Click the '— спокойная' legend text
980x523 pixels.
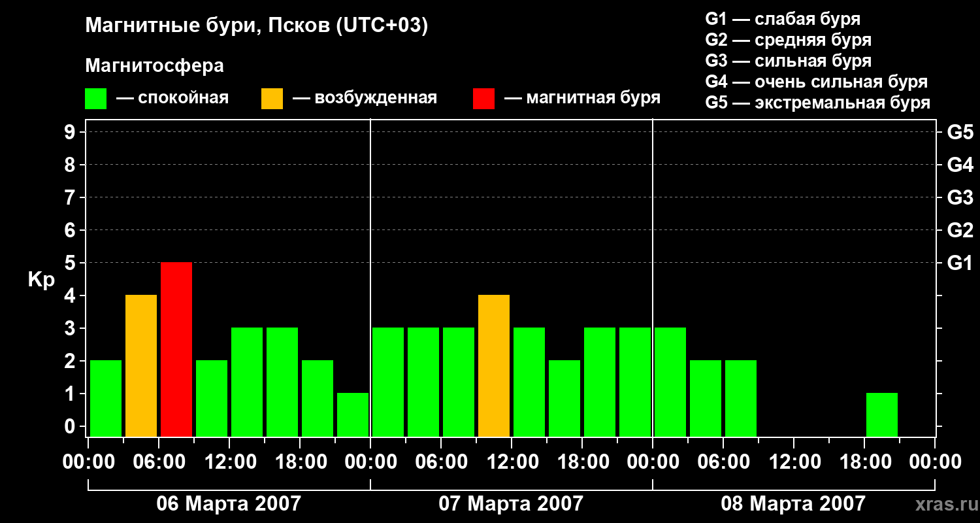coord(172,98)
